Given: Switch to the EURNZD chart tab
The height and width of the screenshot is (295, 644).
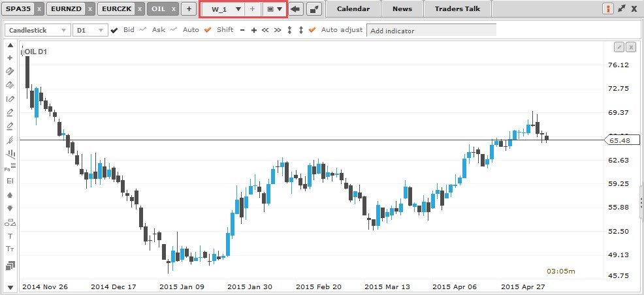Looking at the screenshot, I should (67, 9).
